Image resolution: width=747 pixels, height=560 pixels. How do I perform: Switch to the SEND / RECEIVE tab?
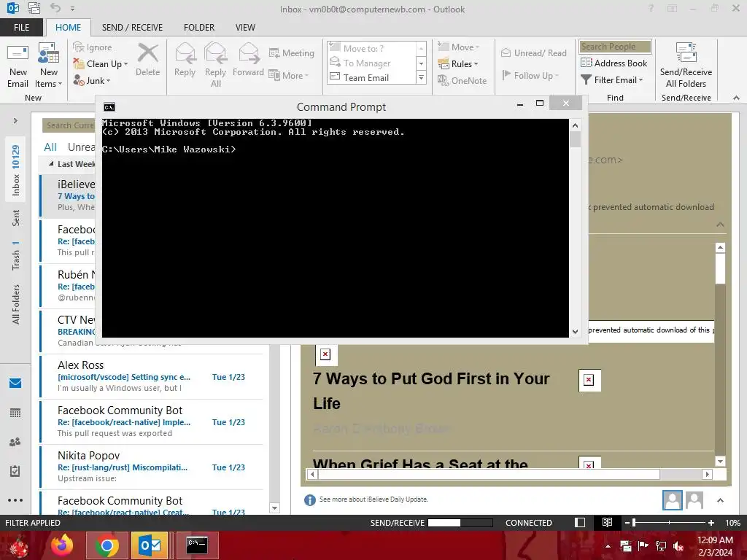(132, 27)
